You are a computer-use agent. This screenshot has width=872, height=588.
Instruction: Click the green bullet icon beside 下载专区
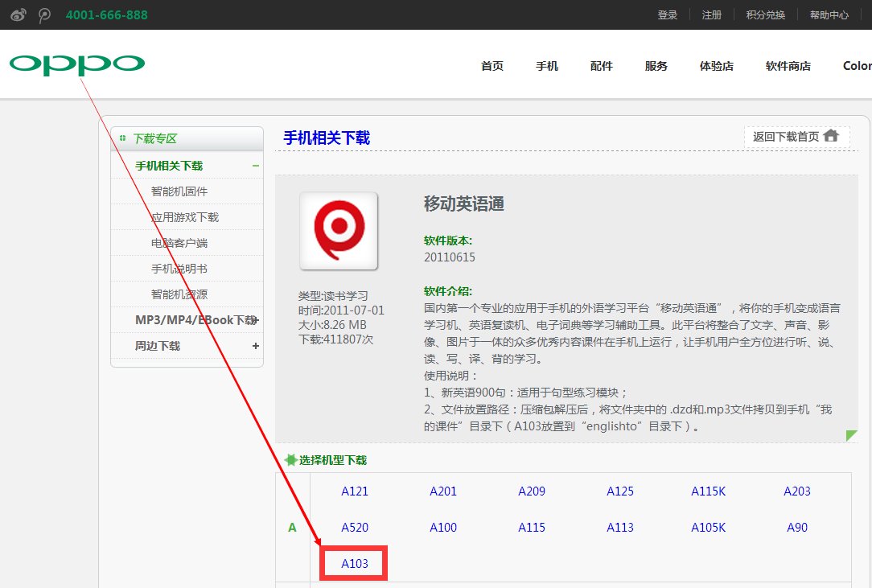(x=122, y=138)
